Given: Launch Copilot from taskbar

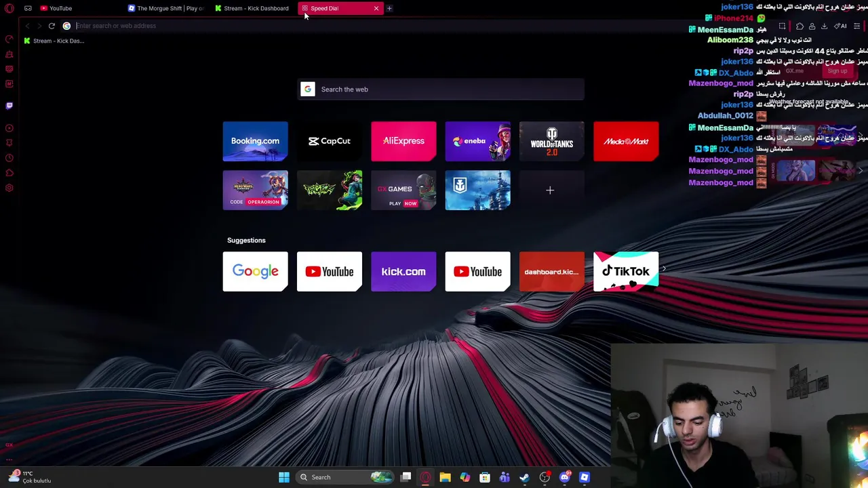Looking at the screenshot, I should tap(465, 477).
